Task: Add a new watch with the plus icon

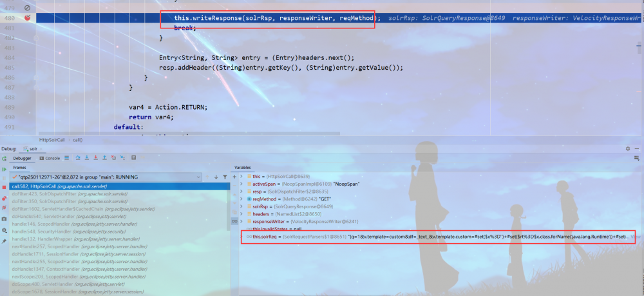Action: pos(234,177)
